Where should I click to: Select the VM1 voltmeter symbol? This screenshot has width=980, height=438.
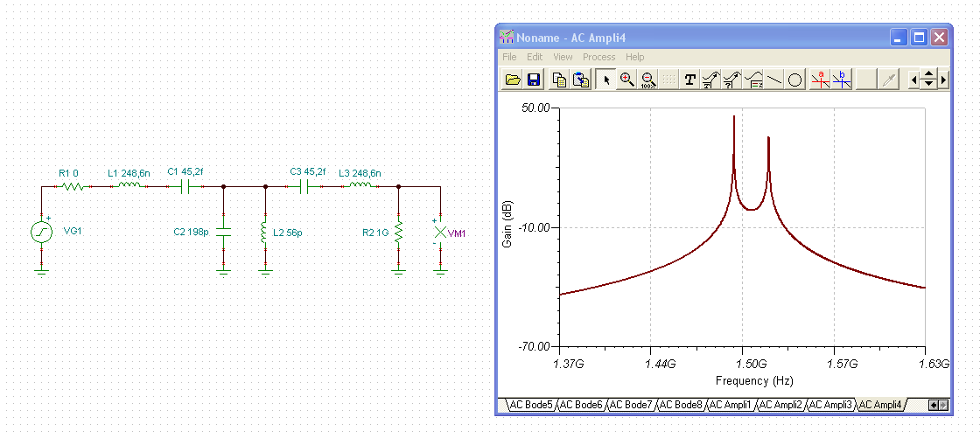441,232
